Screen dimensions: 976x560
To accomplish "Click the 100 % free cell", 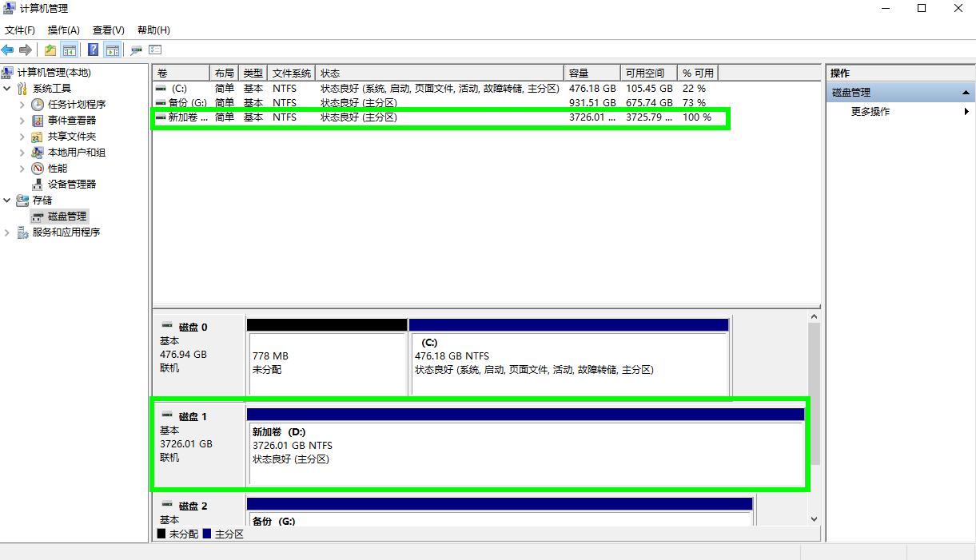I will pos(697,117).
